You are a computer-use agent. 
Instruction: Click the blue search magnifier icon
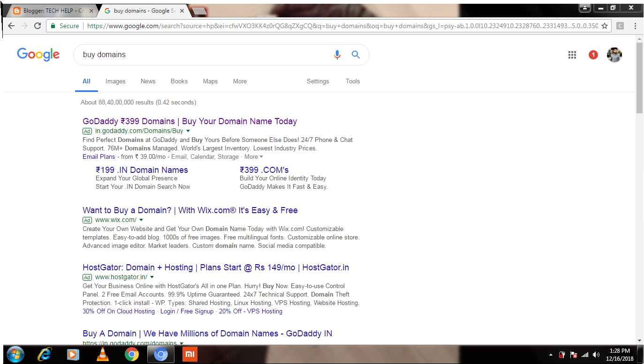click(356, 55)
